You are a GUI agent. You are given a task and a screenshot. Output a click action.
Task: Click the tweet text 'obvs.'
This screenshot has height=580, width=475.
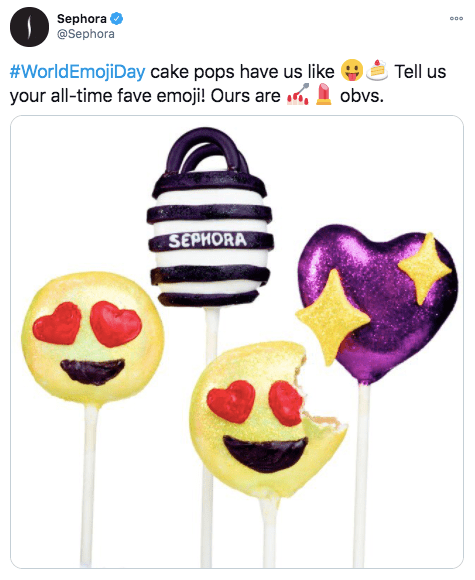(362, 96)
